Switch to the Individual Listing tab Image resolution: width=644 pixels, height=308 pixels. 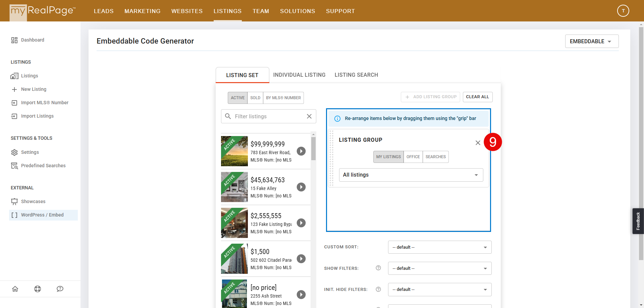click(x=299, y=75)
